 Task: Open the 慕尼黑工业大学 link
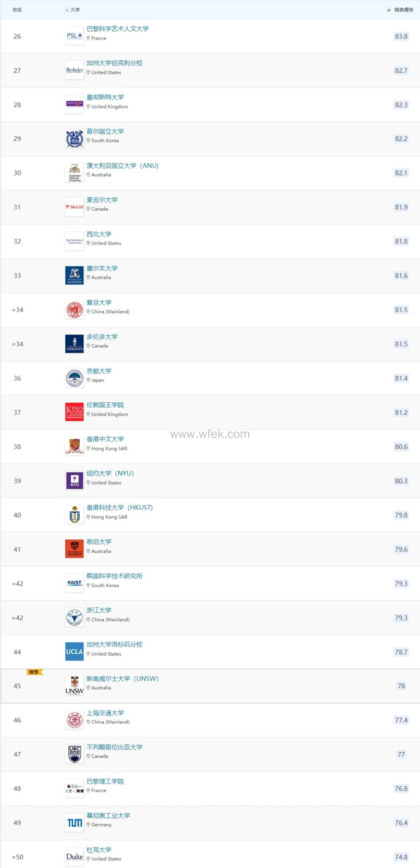(108, 815)
